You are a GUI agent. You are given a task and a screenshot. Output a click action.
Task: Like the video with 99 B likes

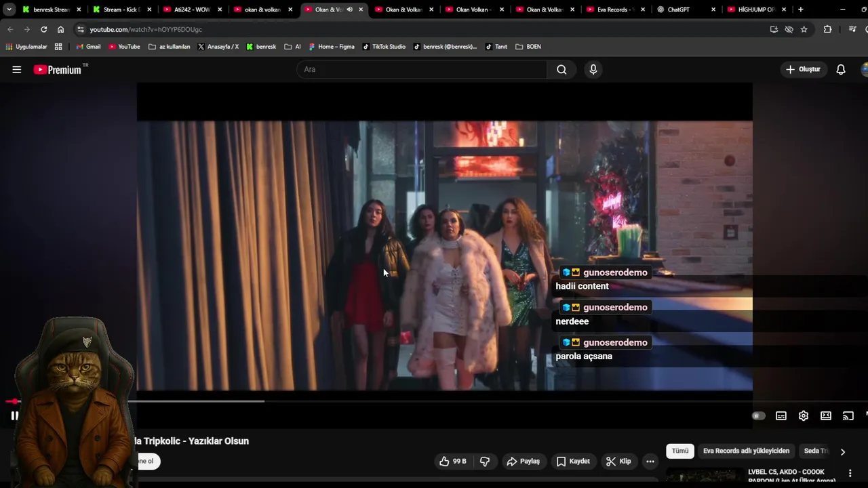(453, 461)
